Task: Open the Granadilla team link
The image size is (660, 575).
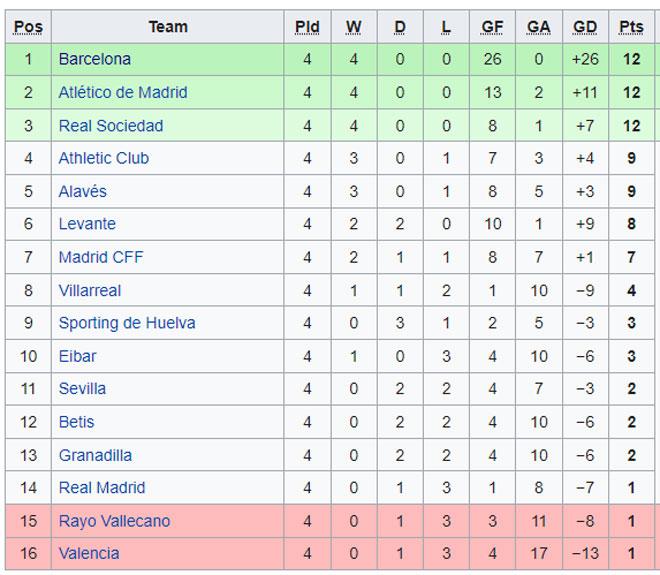Action: [95, 455]
